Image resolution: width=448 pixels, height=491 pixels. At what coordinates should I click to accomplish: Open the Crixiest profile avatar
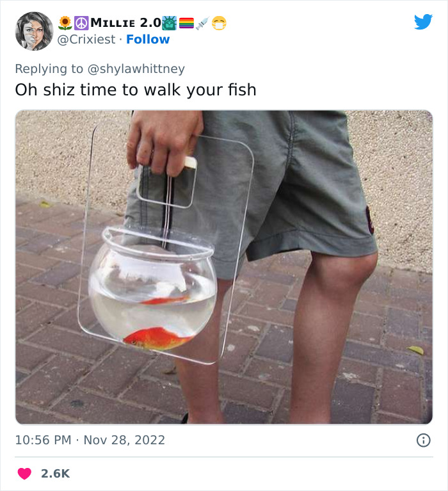point(34,31)
